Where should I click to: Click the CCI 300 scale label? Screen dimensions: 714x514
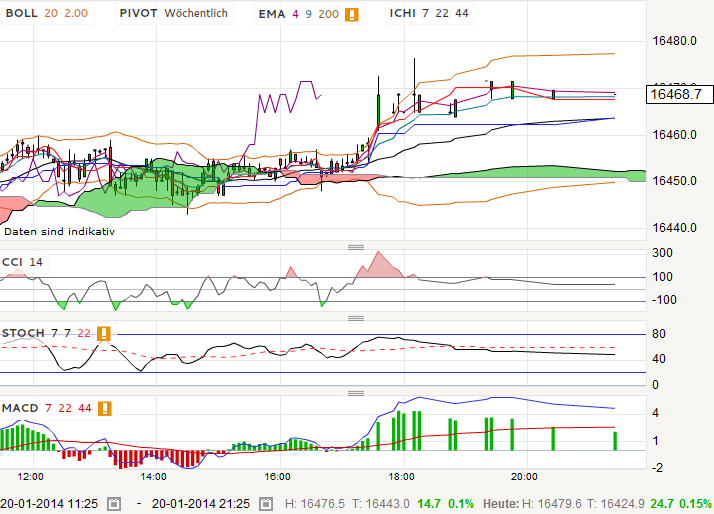click(x=662, y=253)
